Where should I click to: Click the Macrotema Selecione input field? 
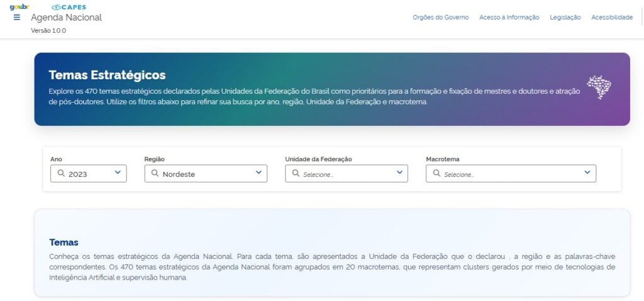(x=509, y=174)
